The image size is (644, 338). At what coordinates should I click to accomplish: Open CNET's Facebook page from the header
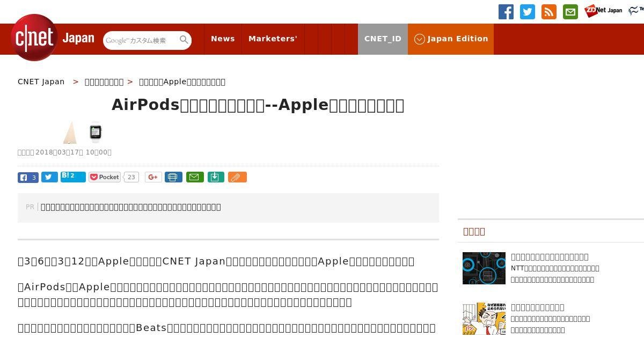point(506,12)
